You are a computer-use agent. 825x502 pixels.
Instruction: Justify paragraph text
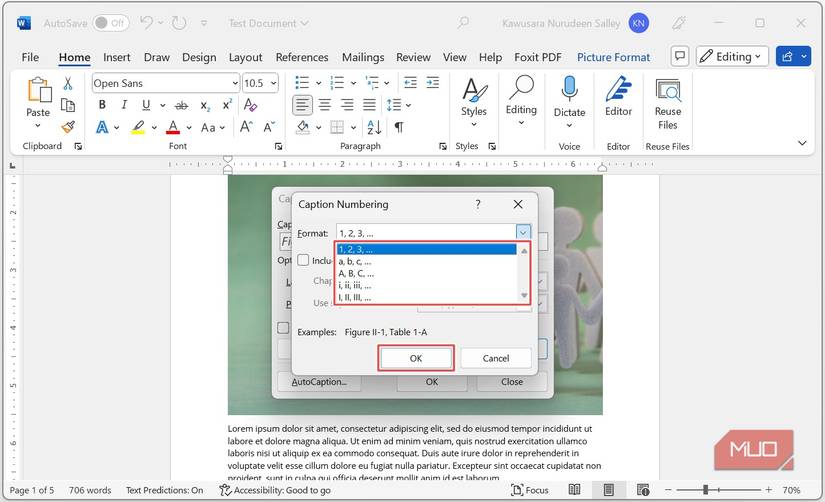[x=369, y=105]
